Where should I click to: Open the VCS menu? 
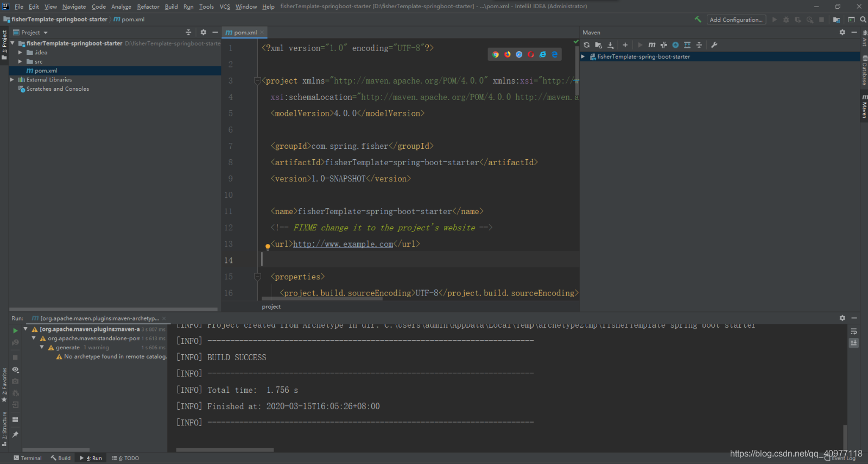pos(225,7)
